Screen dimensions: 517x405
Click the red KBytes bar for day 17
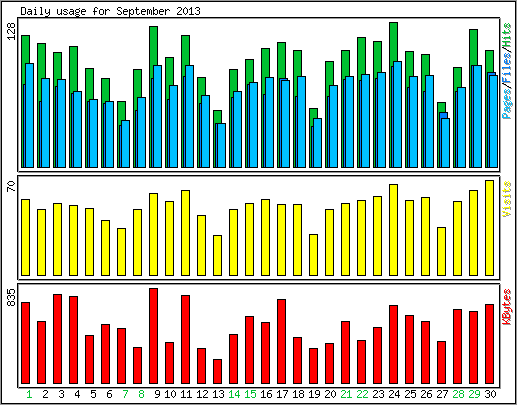281,341
